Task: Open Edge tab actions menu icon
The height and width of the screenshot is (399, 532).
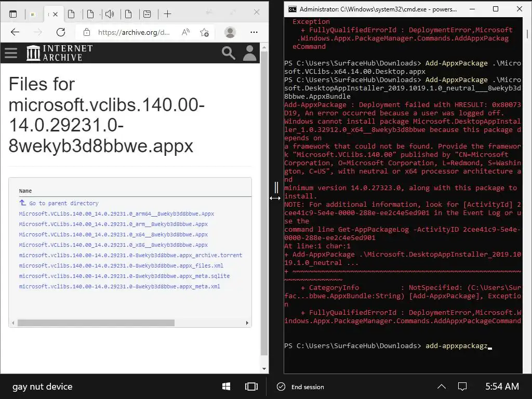Action: 13,14
